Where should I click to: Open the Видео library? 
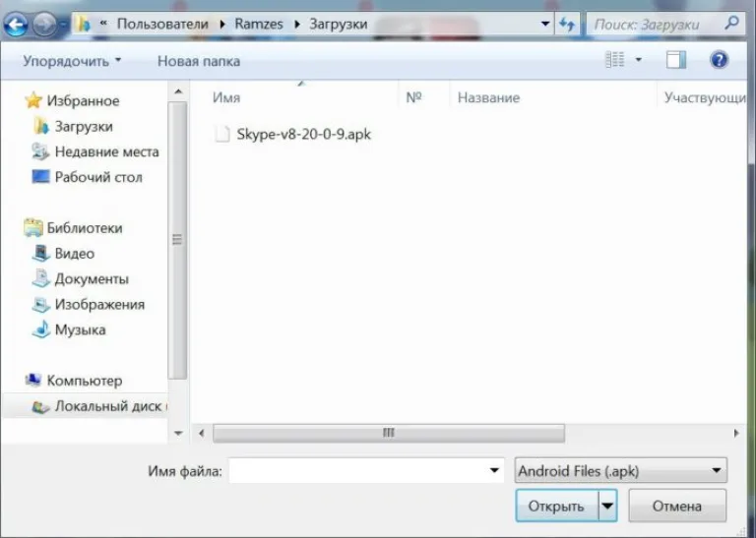click(x=74, y=254)
